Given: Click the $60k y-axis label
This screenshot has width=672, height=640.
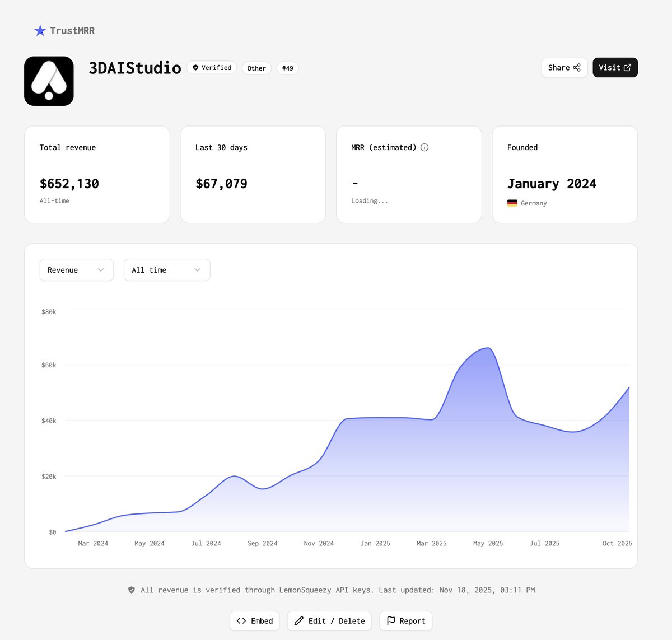Looking at the screenshot, I should coord(49,365).
